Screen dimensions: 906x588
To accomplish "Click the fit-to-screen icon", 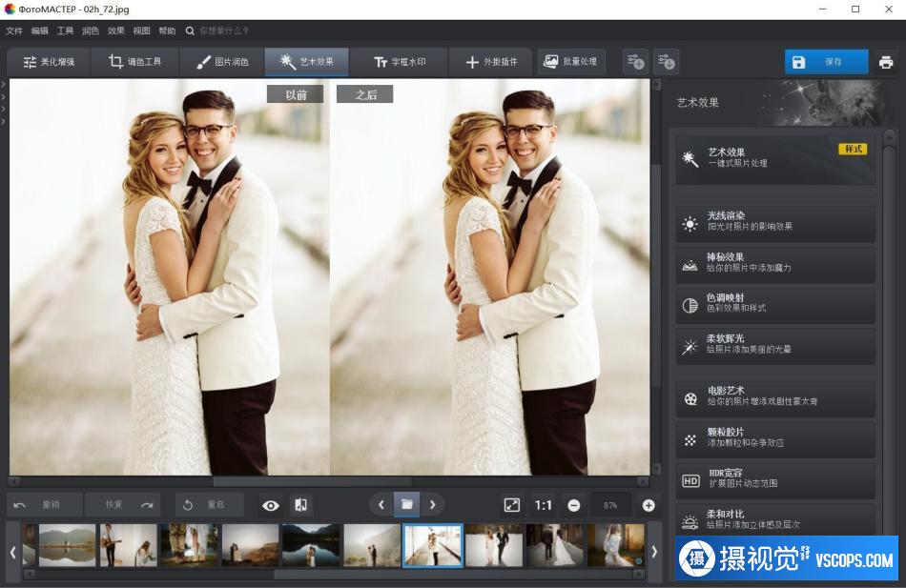I will click(x=512, y=505).
